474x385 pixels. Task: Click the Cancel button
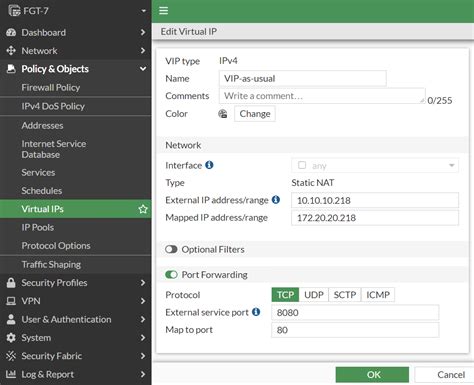[x=444, y=375]
